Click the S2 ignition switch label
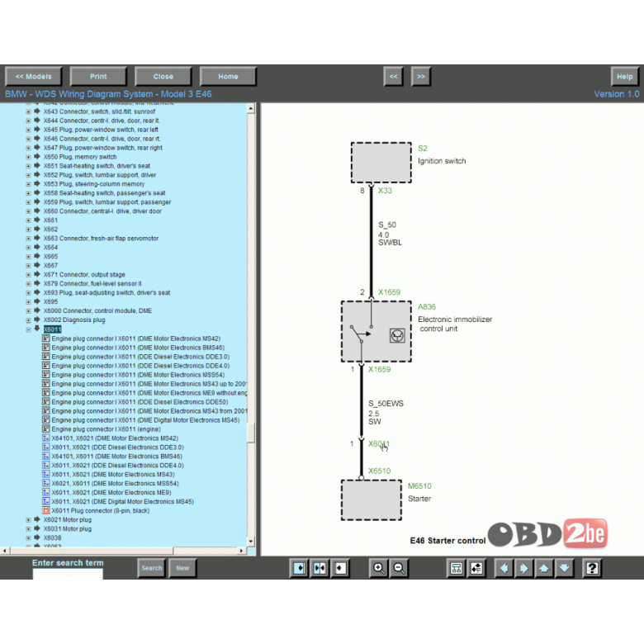The width and height of the screenshot is (644, 644). click(x=423, y=149)
